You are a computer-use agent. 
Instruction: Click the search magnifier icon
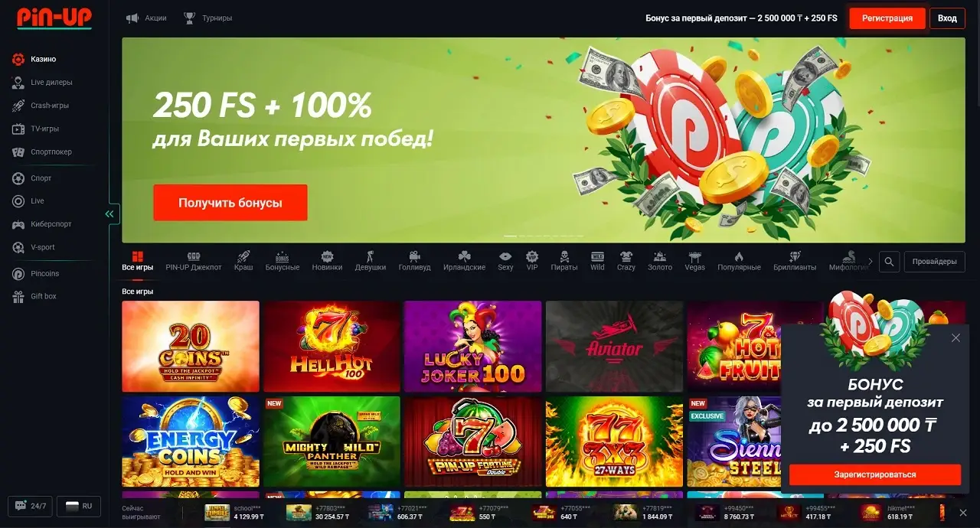click(x=889, y=262)
